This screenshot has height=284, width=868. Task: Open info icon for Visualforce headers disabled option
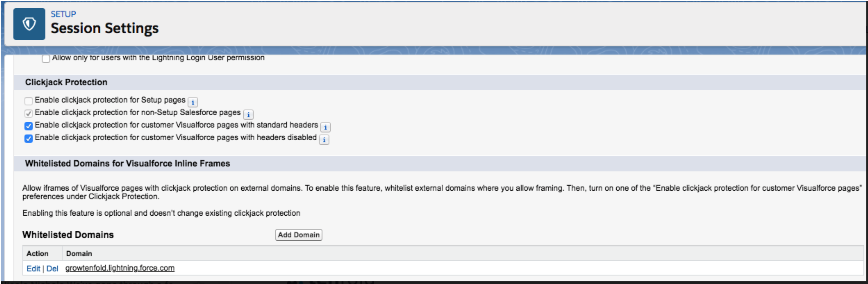[x=324, y=140]
